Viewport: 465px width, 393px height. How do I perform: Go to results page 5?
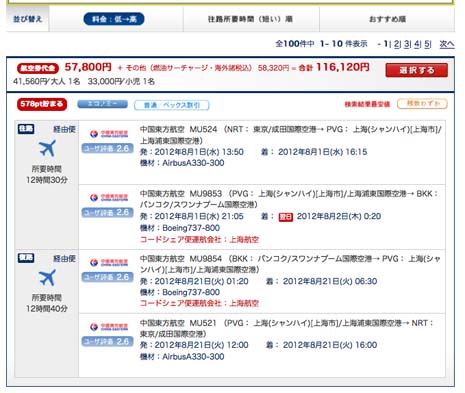[427, 44]
